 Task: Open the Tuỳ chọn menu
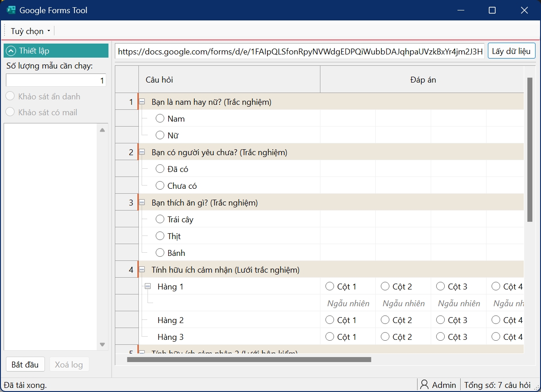click(30, 31)
